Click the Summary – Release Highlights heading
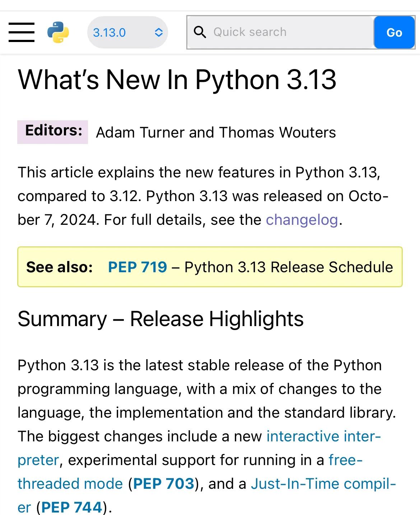 [x=160, y=319]
